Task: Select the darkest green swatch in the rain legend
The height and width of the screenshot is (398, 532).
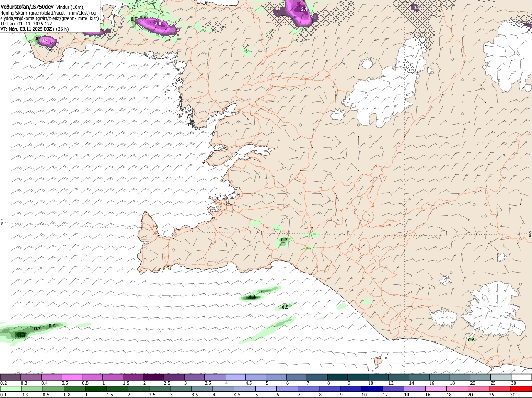Action: (x=96, y=389)
